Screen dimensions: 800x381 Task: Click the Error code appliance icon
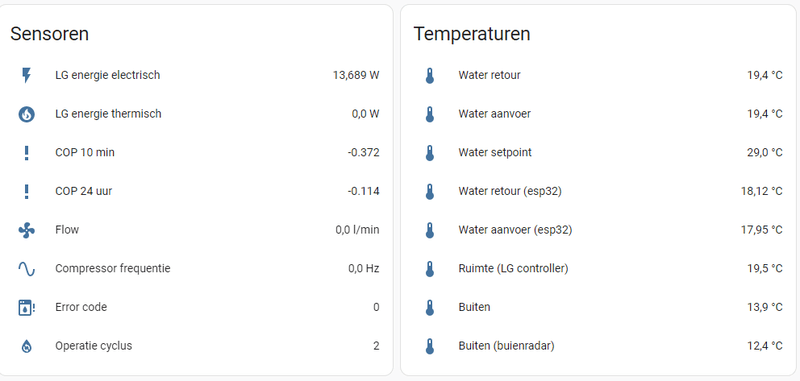click(27, 308)
